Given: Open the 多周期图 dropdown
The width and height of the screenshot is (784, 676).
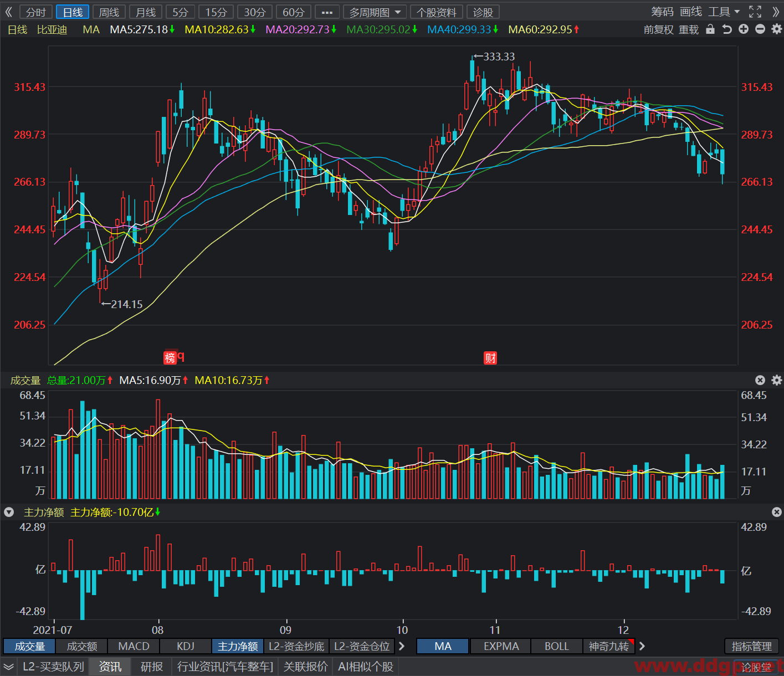Looking at the screenshot, I should pos(375,12).
